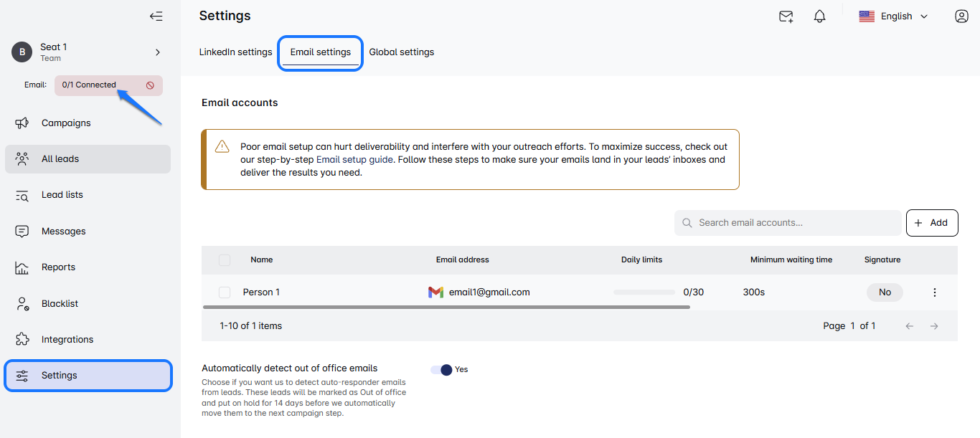This screenshot has height=438, width=980.
Task: Click the horizontal table scrollbar
Action: point(446,307)
